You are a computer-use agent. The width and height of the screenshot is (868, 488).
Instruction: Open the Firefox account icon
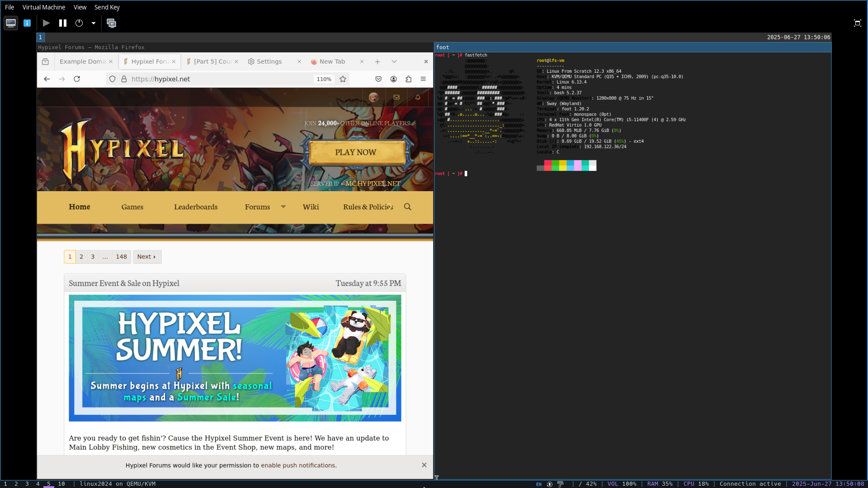coord(394,79)
